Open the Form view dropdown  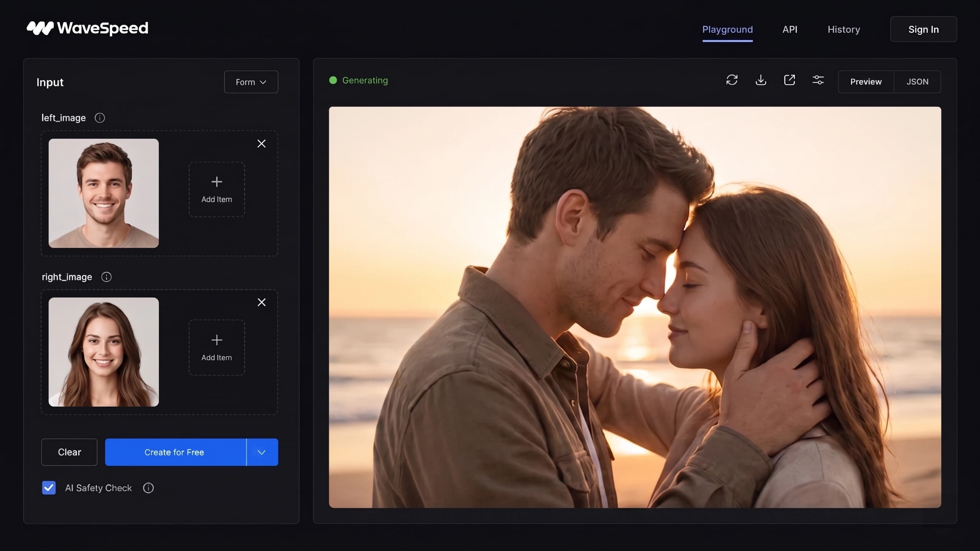click(x=251, y=82)
